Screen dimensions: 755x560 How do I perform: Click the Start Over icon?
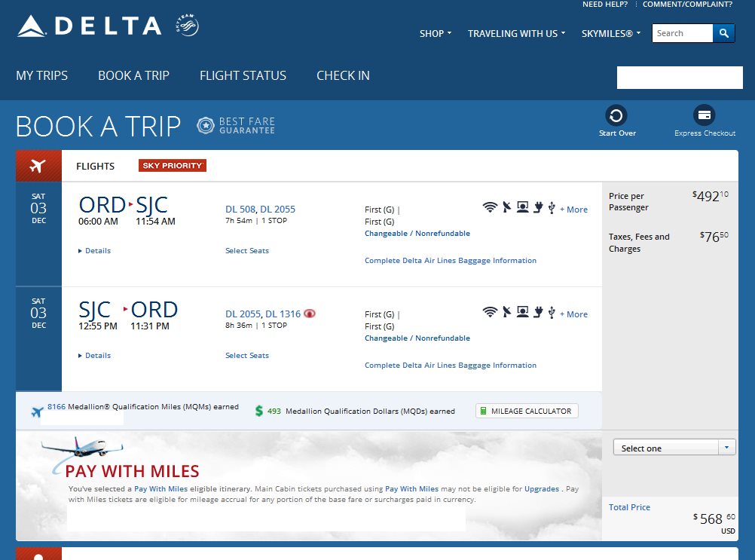[616, 115]
